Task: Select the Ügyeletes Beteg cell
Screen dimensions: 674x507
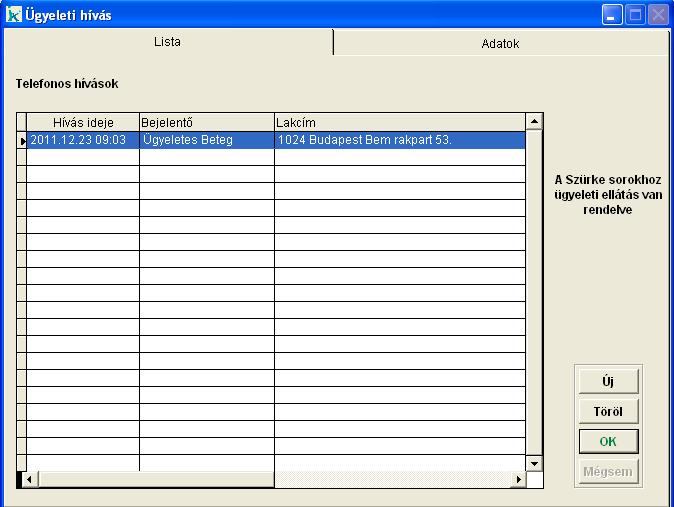Action: pyautogui.click(x=206, y=140)
